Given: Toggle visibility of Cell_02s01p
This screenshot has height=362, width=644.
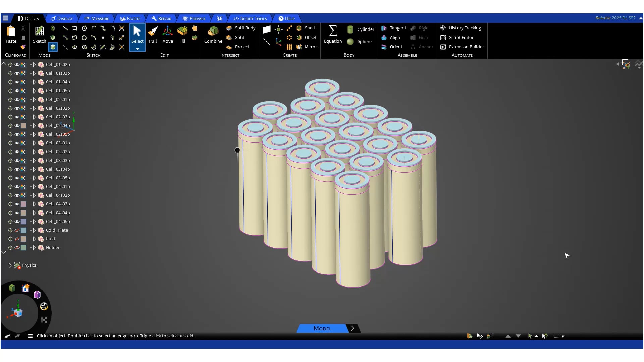Looking at the screenshot, I should click(17, 100).
